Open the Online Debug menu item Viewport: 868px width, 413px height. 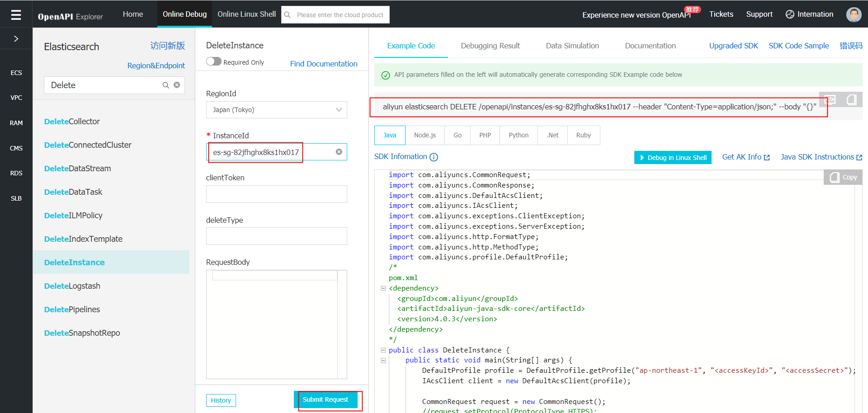184,14
